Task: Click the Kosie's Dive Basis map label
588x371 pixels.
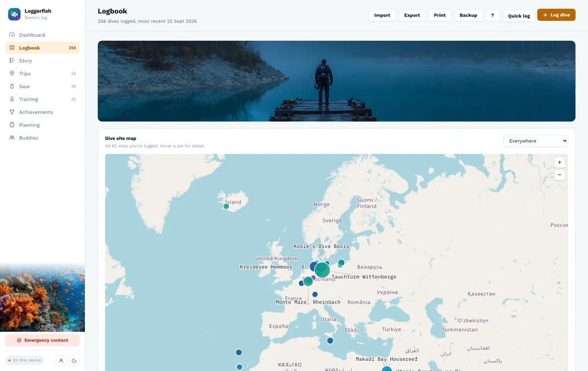Action: pyautogui.click(x=321, y=246)
